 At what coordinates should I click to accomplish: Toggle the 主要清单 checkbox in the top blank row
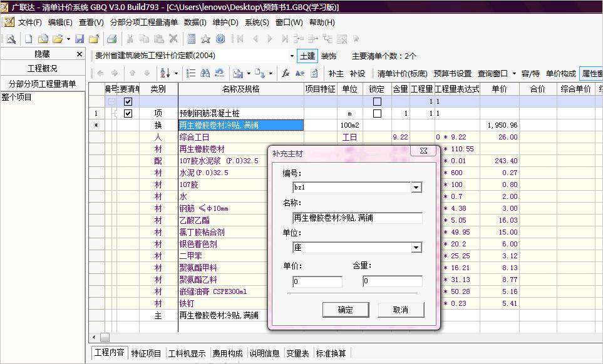point(128,102)
